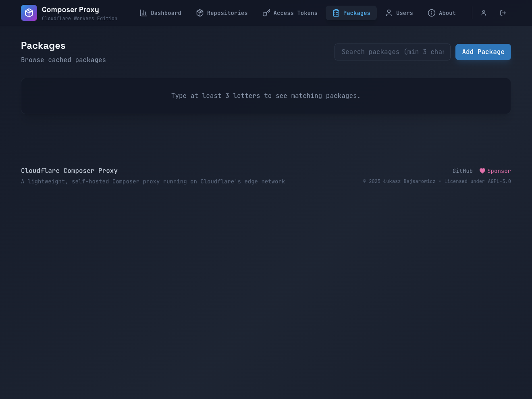Screen dimensions: 532x399
Task: Click the pink Sponsor heart icon
Action: click(482, 171)
